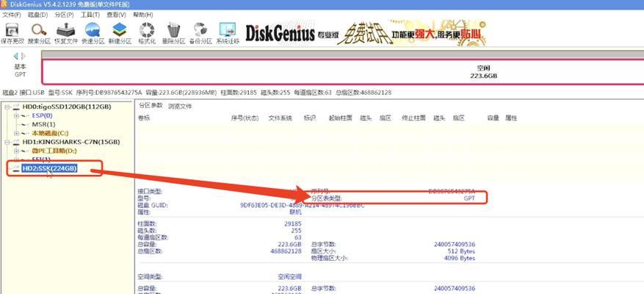The image size is (644, 294).
Task: Switch to the 分区参数 tab
Action: (x=151, y=106)
